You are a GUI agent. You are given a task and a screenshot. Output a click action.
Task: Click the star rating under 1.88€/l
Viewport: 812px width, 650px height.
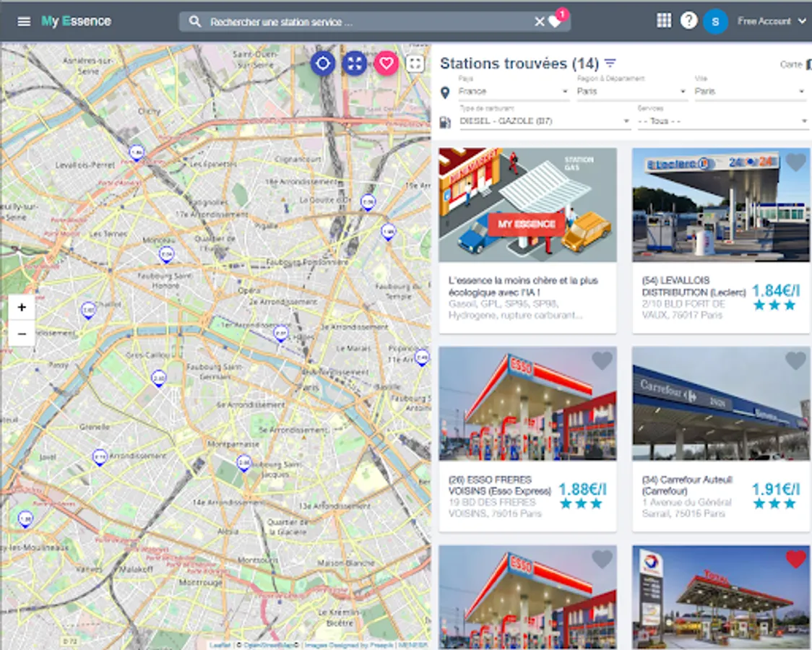[x=581, y=503]
